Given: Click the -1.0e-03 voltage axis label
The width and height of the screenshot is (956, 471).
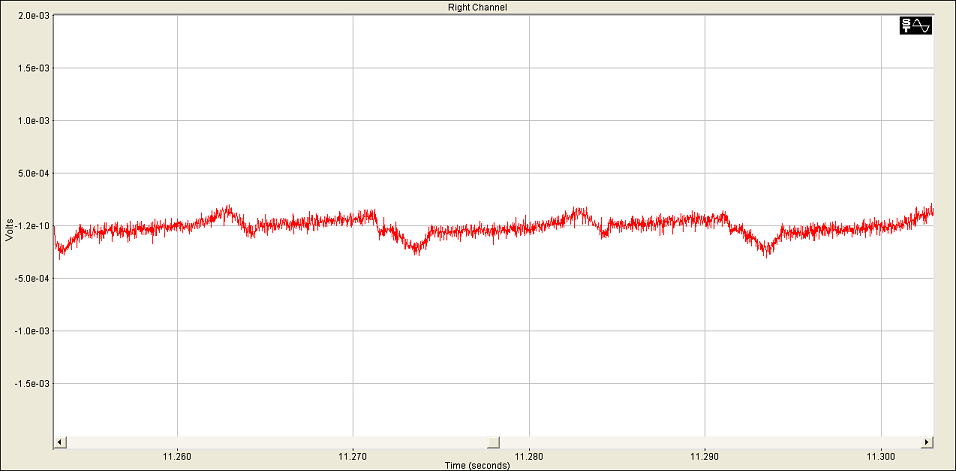Looking at the screenshot, I should (33, 331).
